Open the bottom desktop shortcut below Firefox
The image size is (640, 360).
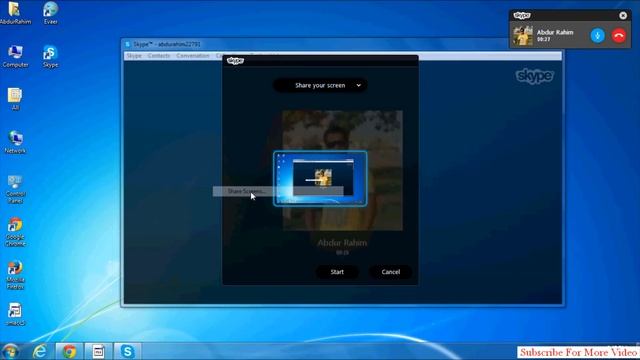click(x=15, y=314)
